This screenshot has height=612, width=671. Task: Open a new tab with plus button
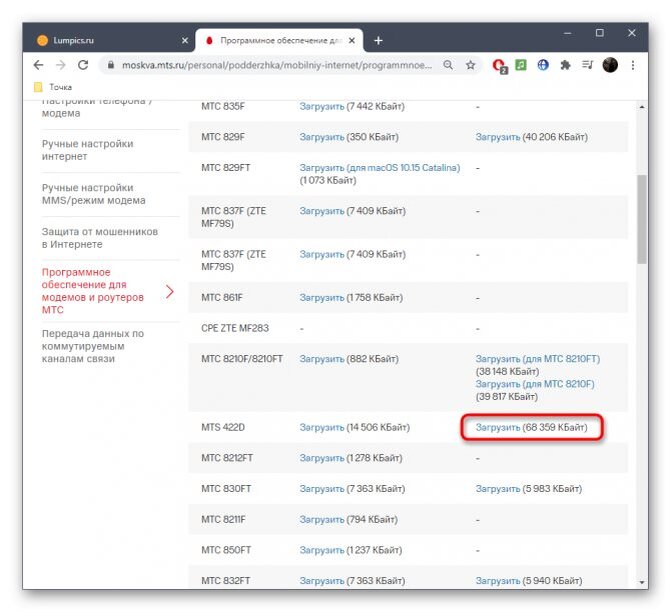(378, 41)
